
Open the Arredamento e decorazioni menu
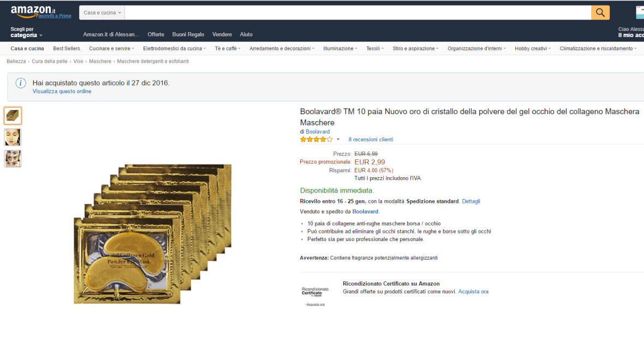pos(282,49)
